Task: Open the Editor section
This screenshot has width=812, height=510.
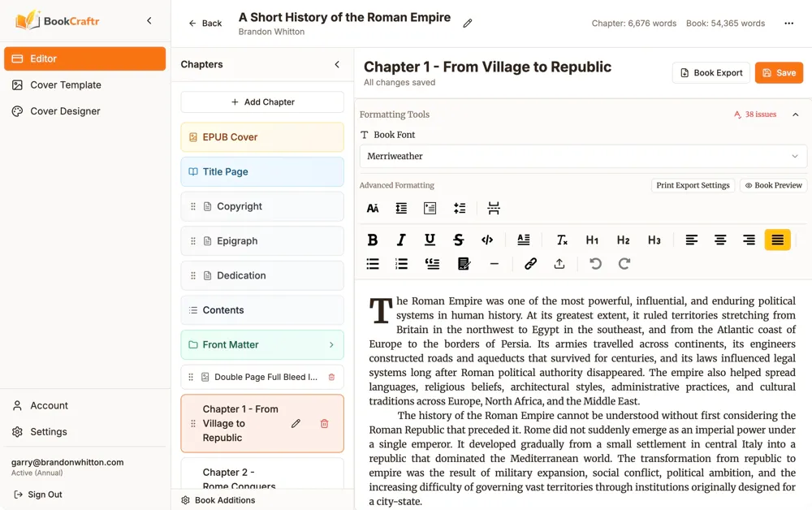Action: pyautogui.click(x=85, y=58)
